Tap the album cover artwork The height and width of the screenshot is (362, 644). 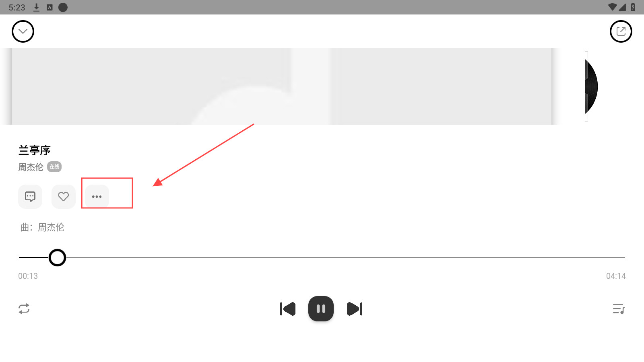(x=282, y=86)
